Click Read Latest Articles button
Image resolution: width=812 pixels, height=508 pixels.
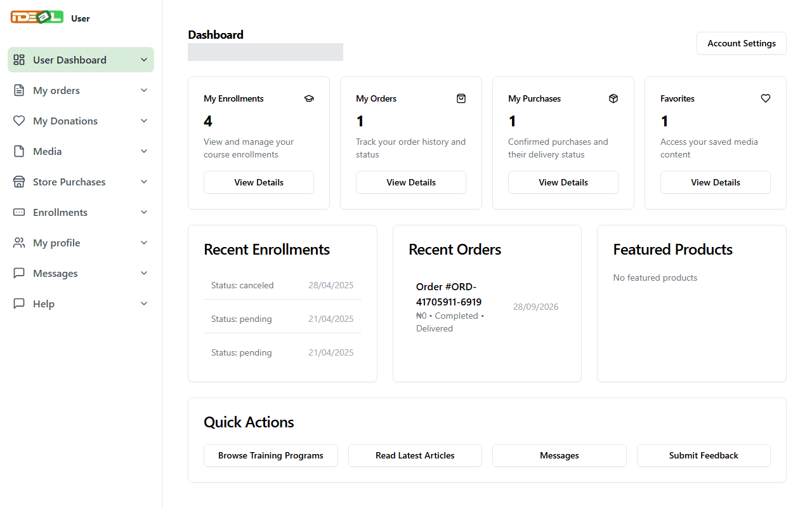[x=415, y=455]
